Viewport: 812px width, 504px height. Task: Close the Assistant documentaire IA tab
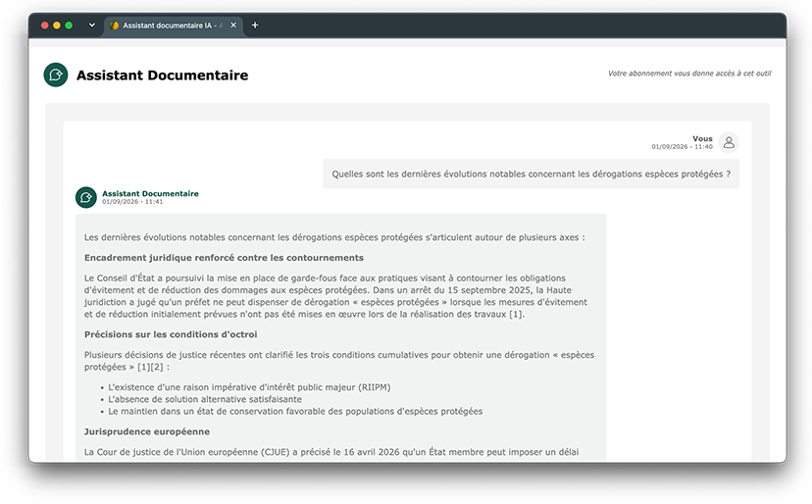[x=233, y=25]
